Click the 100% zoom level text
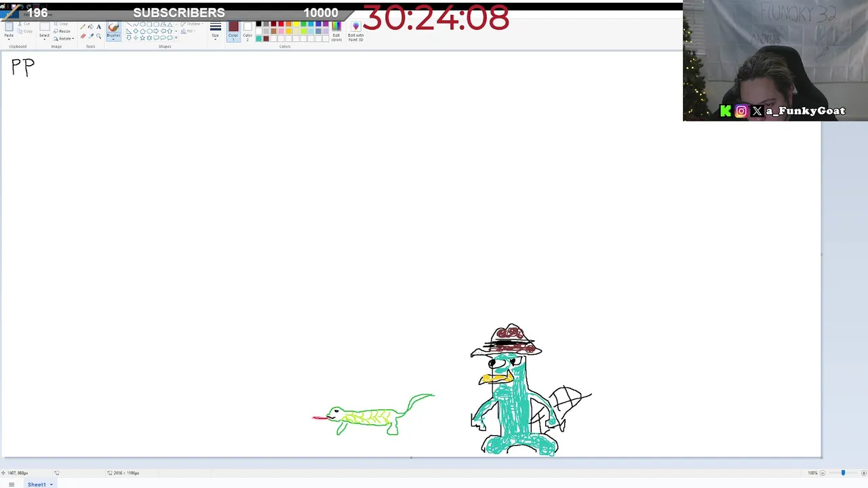This screenshot has height=488, width=868. [812, 473]
